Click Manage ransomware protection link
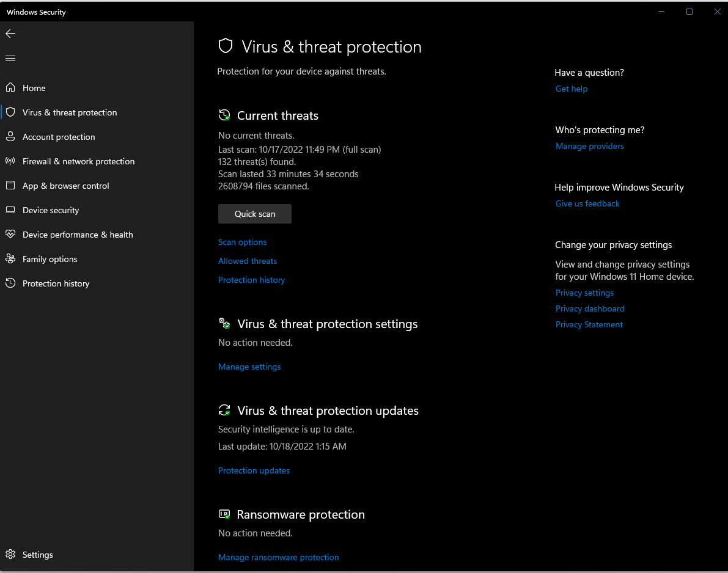 pos(279,557)
